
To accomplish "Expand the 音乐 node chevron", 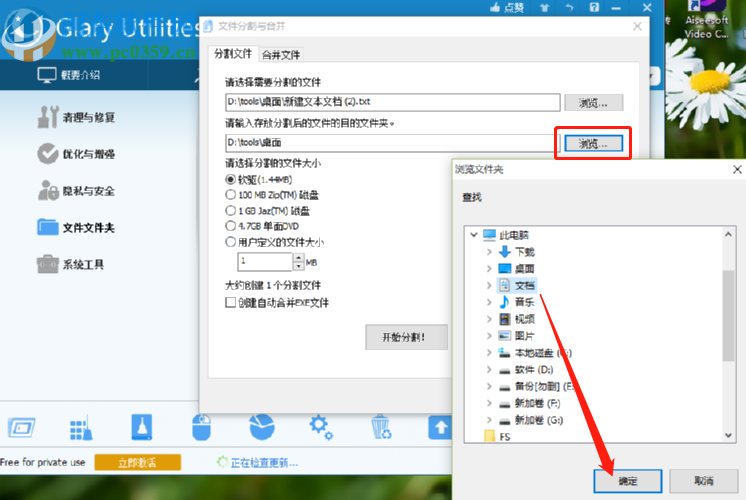I will pyautogui.click(x=489, y=302).
